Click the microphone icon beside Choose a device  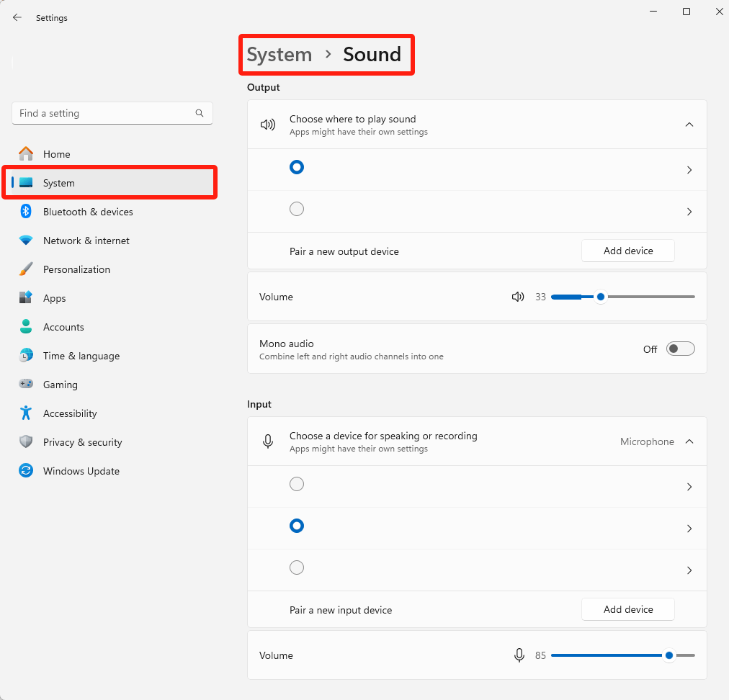coord(268,441)
